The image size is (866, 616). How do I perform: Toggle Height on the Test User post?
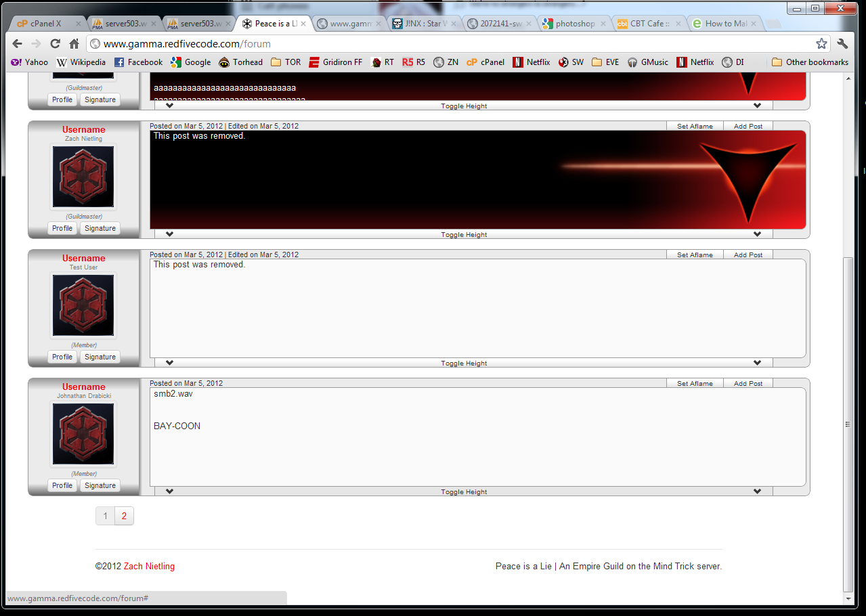[464, 364]
